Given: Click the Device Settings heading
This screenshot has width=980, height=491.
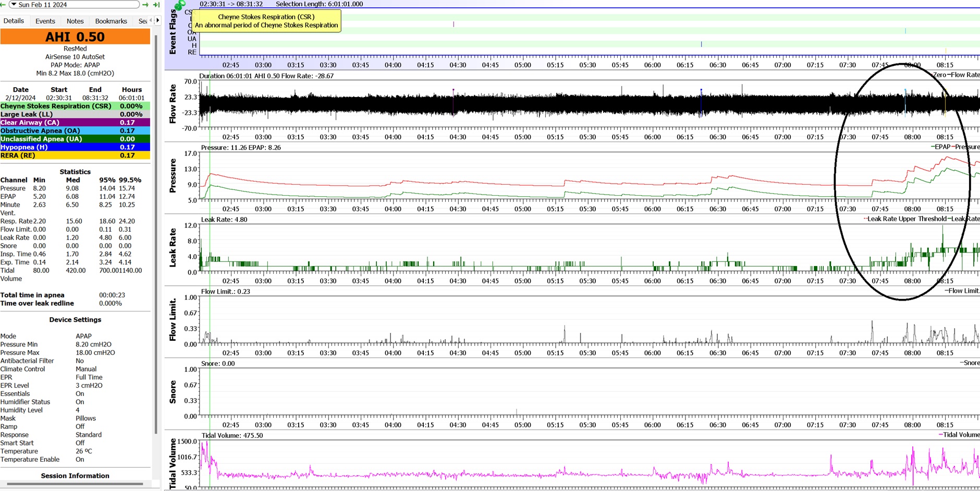Looking at the screenshot, I should click(75, 319).
